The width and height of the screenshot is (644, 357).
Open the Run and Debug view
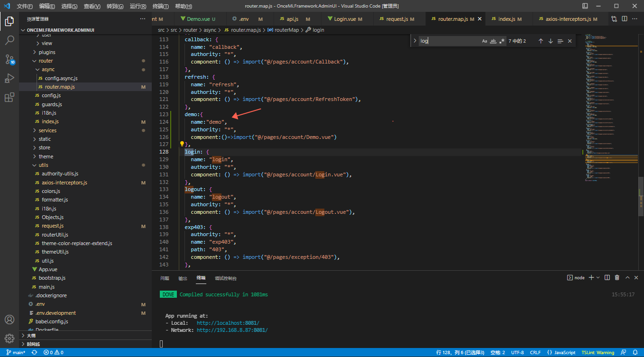(x=9, y=78)
